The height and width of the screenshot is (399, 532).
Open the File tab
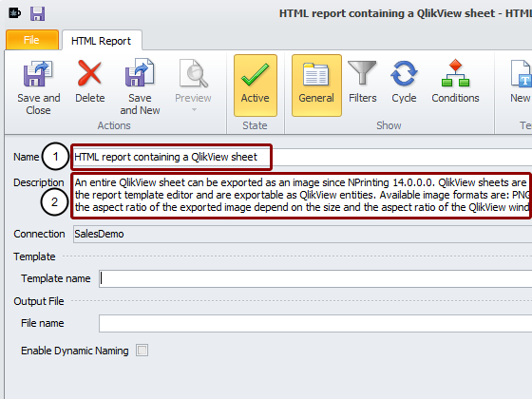[x=32, y=40]
